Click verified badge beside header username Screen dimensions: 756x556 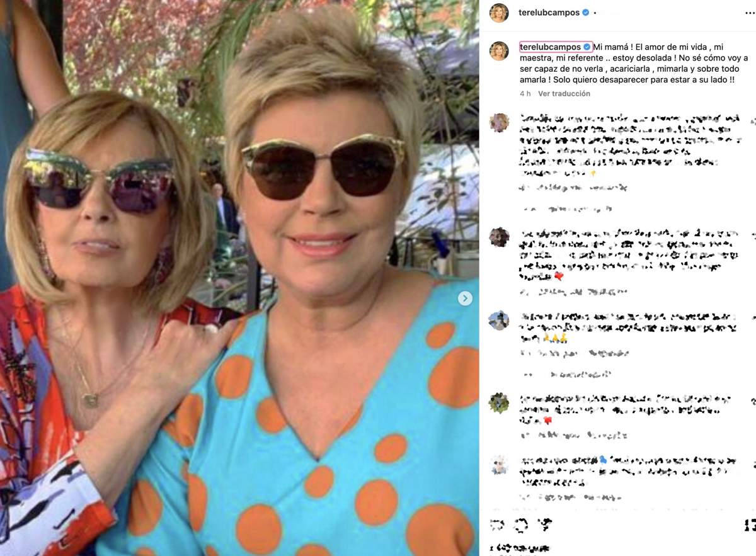[585, 13]
